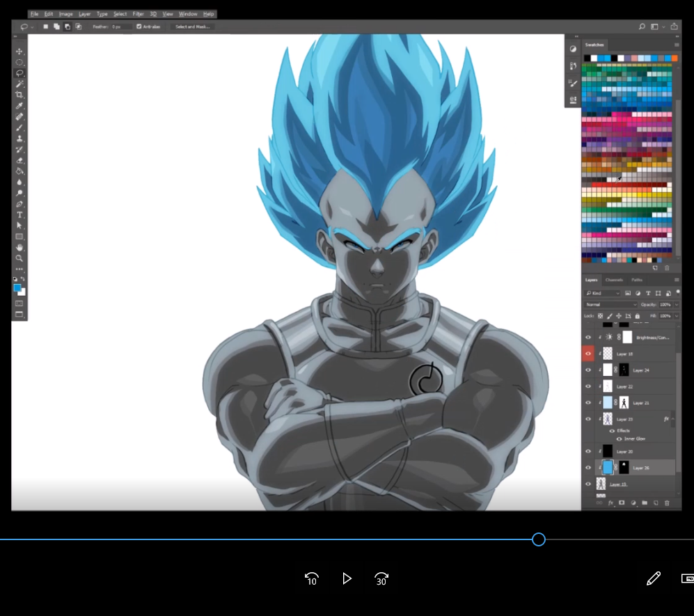Viewport: 694px width, 616px height.
Task: Select the Brush tool
Action: (19, 128)
